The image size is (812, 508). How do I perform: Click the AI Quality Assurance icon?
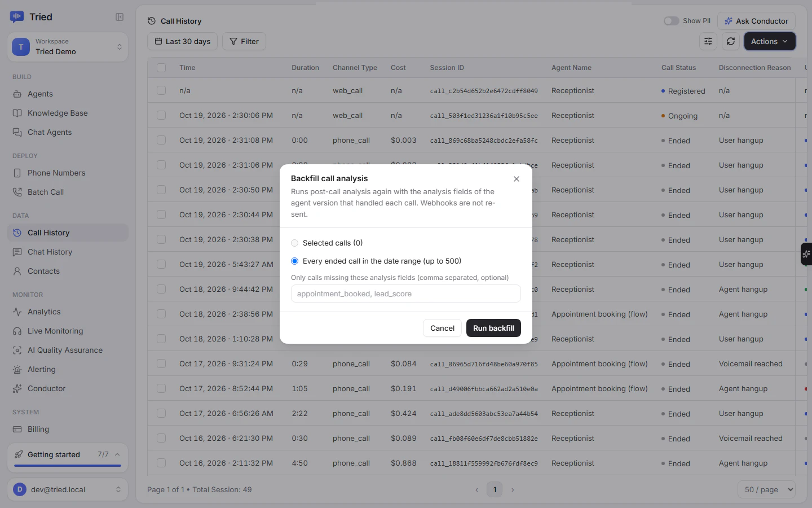coord(17,350)
